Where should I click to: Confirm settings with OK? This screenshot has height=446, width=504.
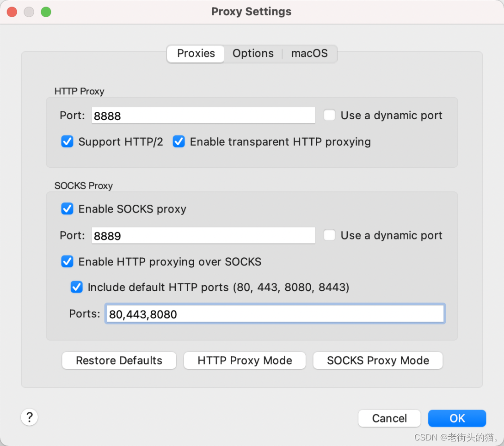457,418
